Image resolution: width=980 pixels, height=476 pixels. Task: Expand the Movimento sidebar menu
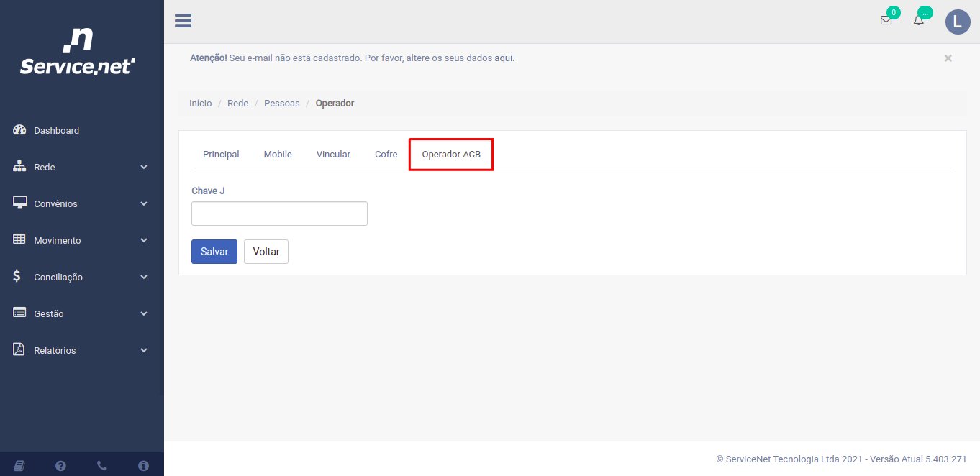[81, 240]
